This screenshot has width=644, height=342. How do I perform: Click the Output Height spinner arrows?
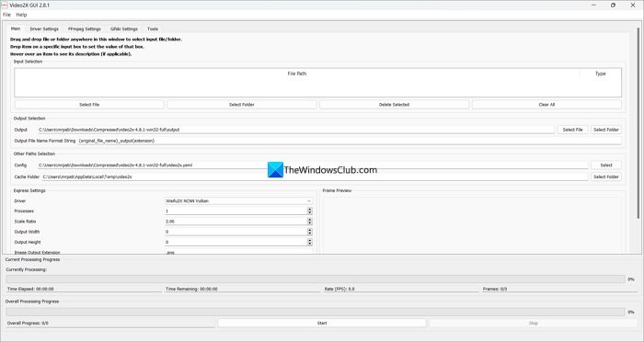310,242
